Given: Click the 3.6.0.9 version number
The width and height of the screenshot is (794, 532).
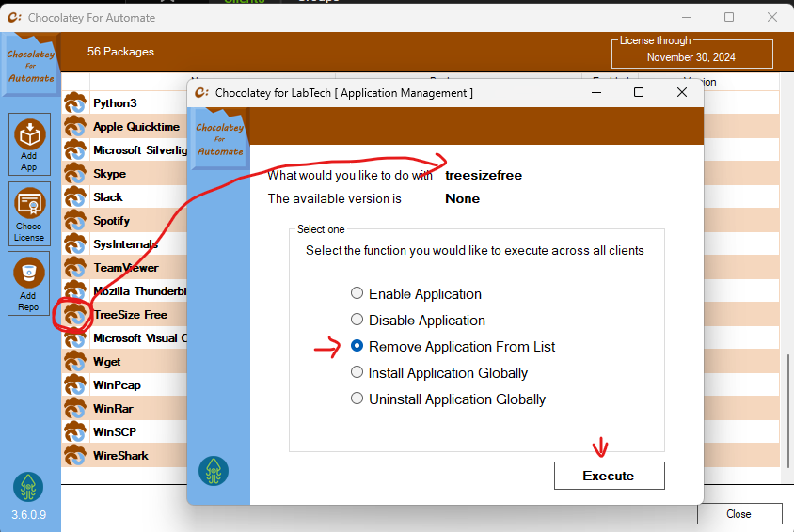Looking at the screenshot, I should (29, 515).
